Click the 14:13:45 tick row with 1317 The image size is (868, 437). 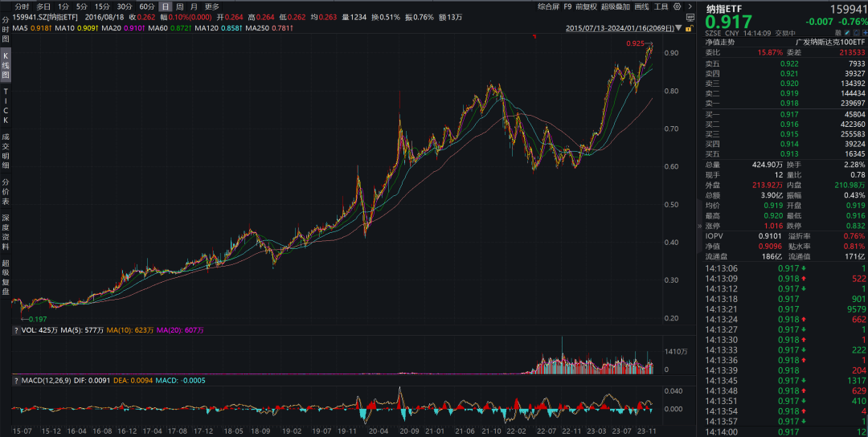click(x=784, y=381)
